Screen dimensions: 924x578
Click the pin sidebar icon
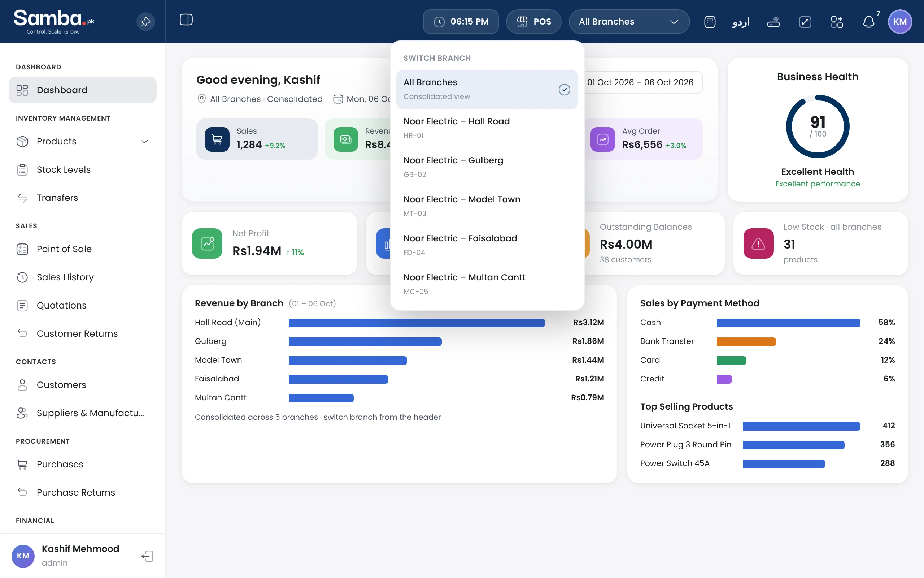pyautogui.click(x=145, y=22)
